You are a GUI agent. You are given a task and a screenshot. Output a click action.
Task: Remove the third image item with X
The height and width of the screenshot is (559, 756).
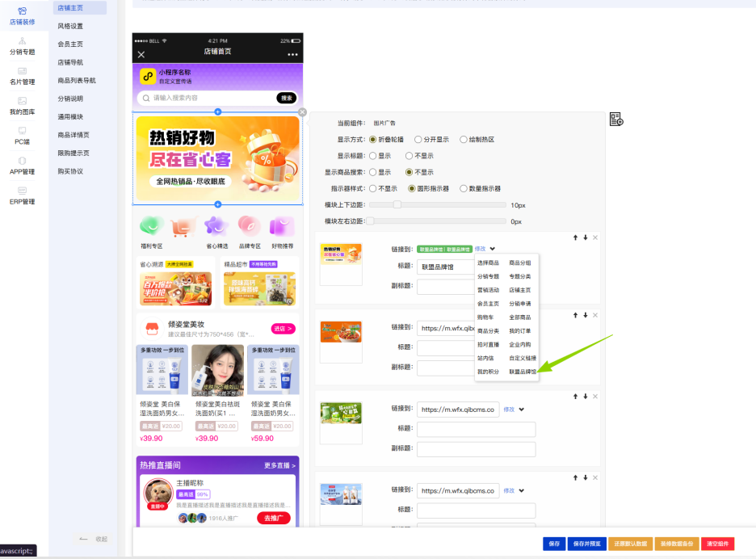tap(595, 397)
